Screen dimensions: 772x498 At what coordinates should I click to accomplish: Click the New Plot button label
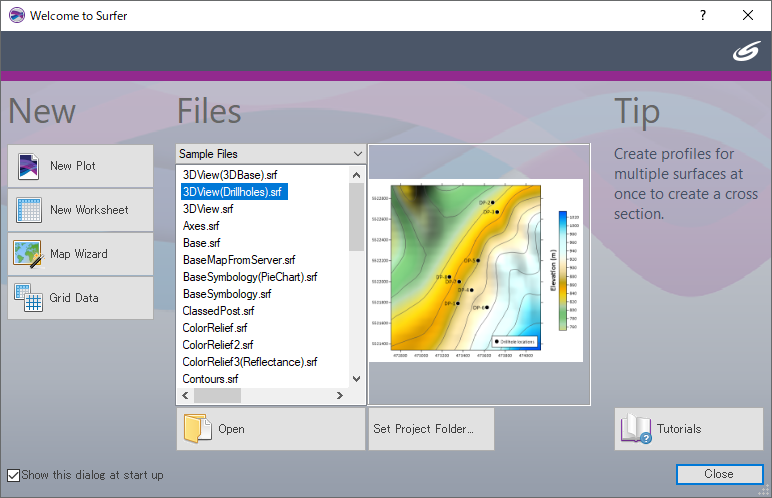pyautogui.click(x=73, y=166)
